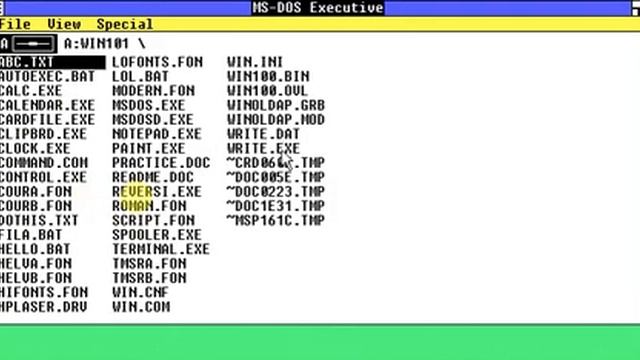
Task: Select CALENDAR.EXE file
Action: tap(47, 105)
